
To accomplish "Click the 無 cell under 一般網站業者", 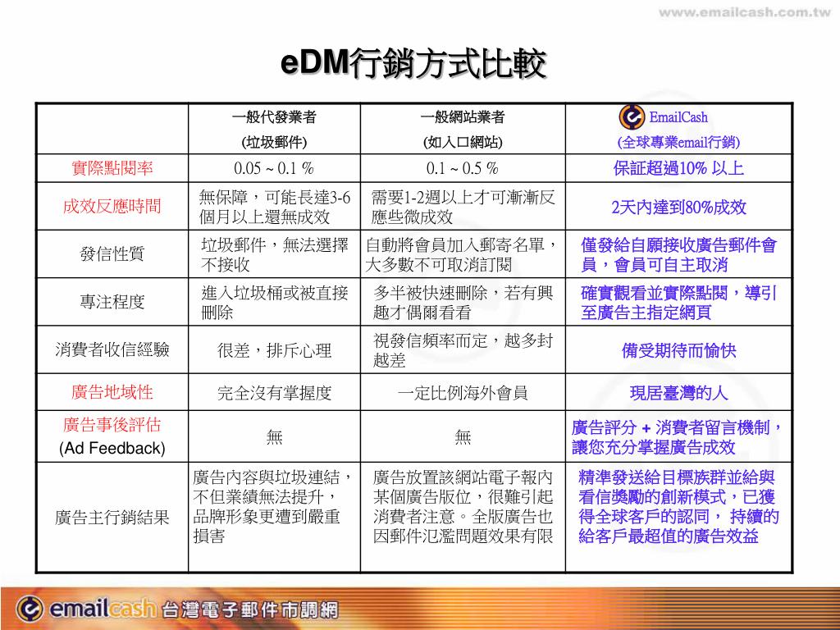I will pos(463,438).
